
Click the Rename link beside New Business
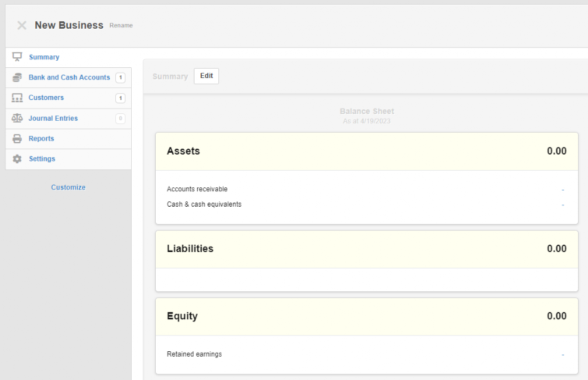coord(121,25)
